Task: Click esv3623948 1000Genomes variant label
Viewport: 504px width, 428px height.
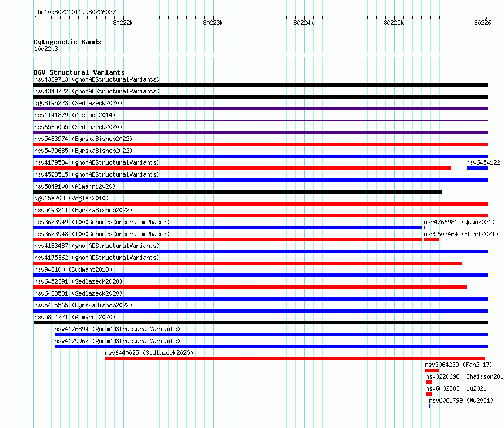Action: click(x=102, y=234)
